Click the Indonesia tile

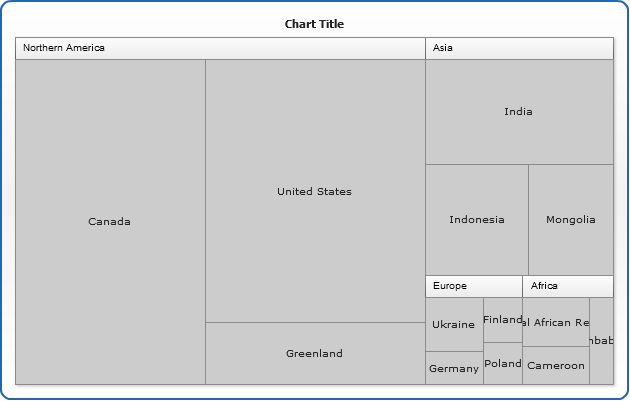click(477, 220)
